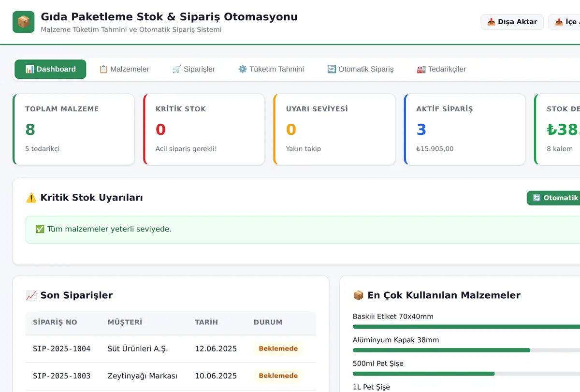The width and height of the screenshot is (580, 392).
Task: Click the all-materials-sufficient green message
Action: [303, 229]
